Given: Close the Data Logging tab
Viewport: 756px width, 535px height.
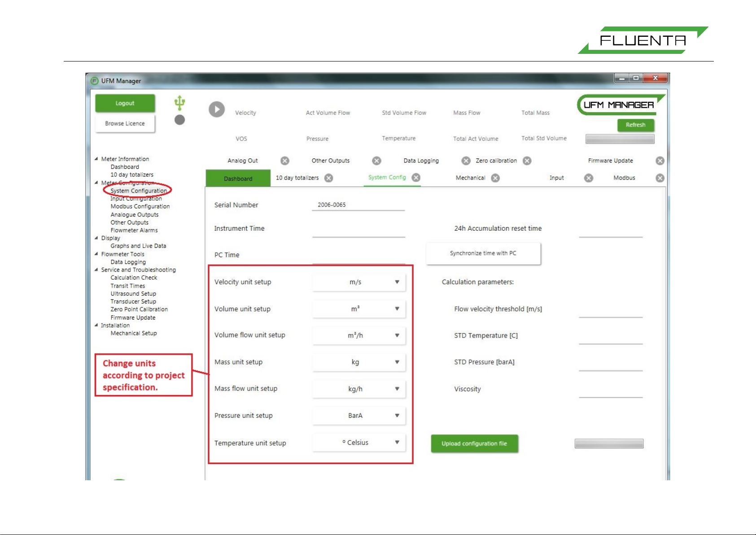Looking at the screenshot, I should pyautogui.click(x=466, y=161).
